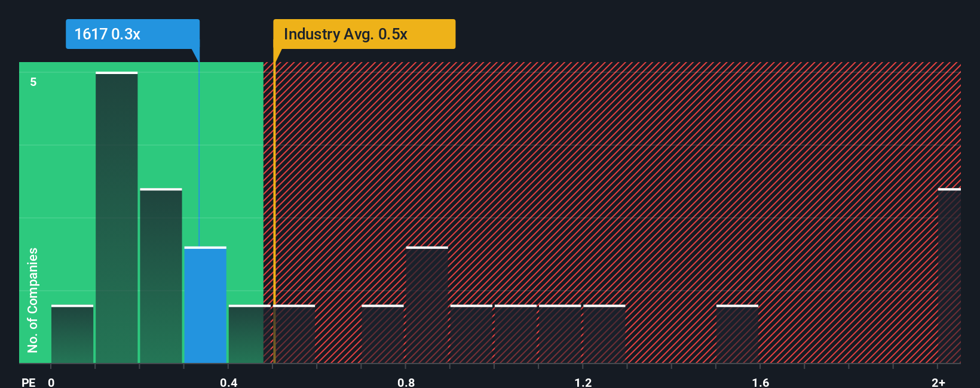Click the bar near 1.6 on axis
980x388 pixels.
[737, 334]
